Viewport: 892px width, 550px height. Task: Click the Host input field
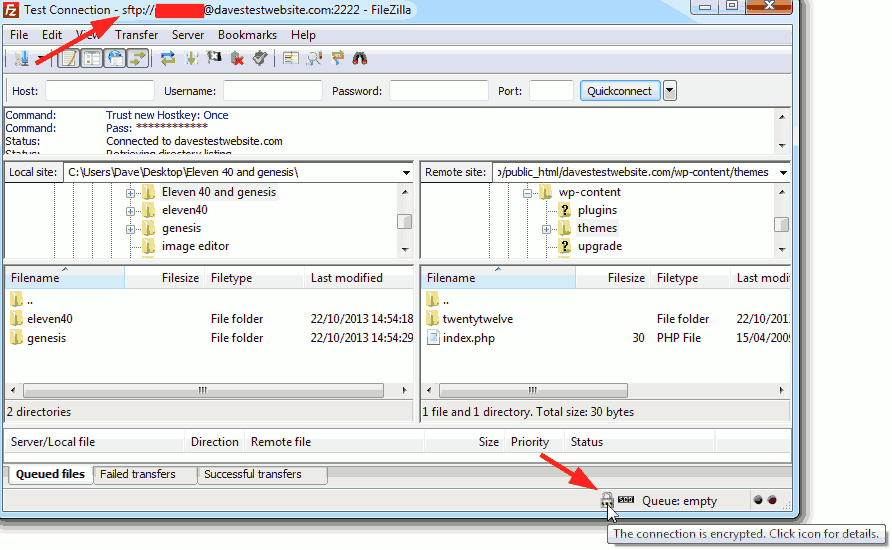(x=100, y=90)
